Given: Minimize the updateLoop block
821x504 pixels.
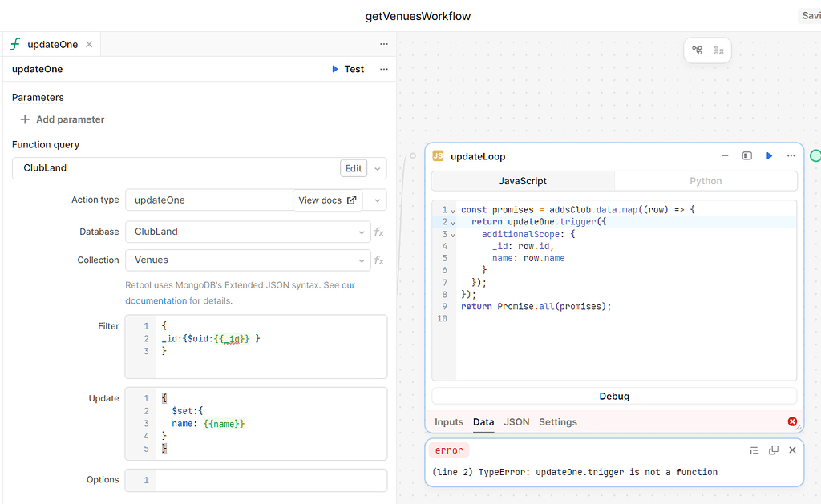Looking at the screenshot, I should [725, 155].
